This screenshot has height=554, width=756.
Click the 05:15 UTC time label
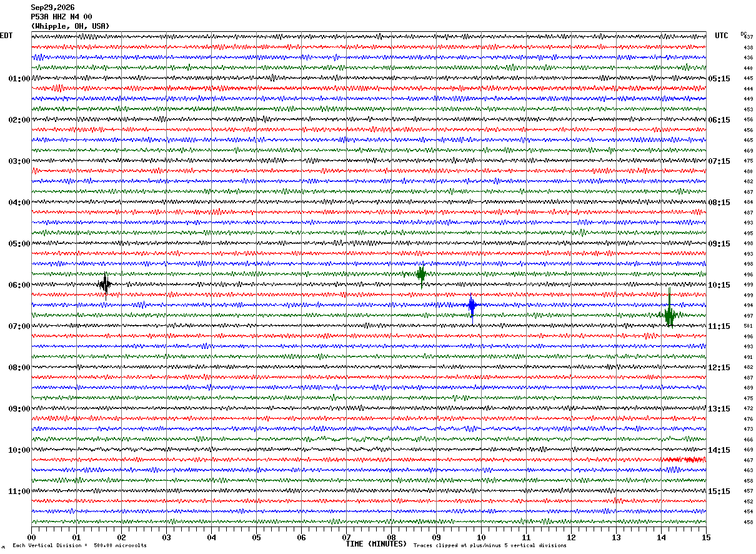719,79
